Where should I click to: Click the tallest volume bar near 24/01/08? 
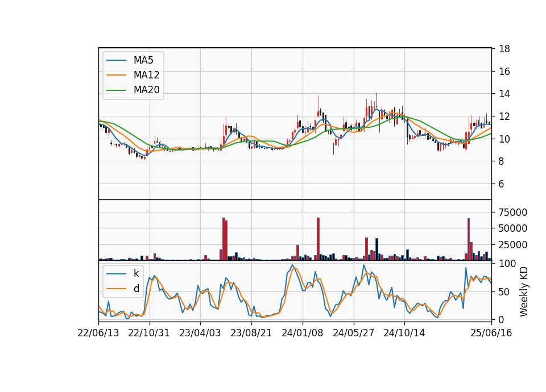click(318, 239)
